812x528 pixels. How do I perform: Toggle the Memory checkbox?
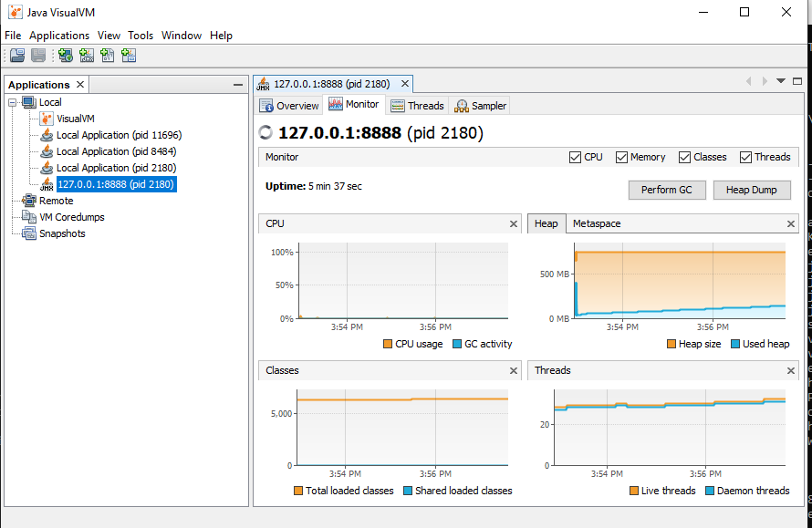[621, 158]
